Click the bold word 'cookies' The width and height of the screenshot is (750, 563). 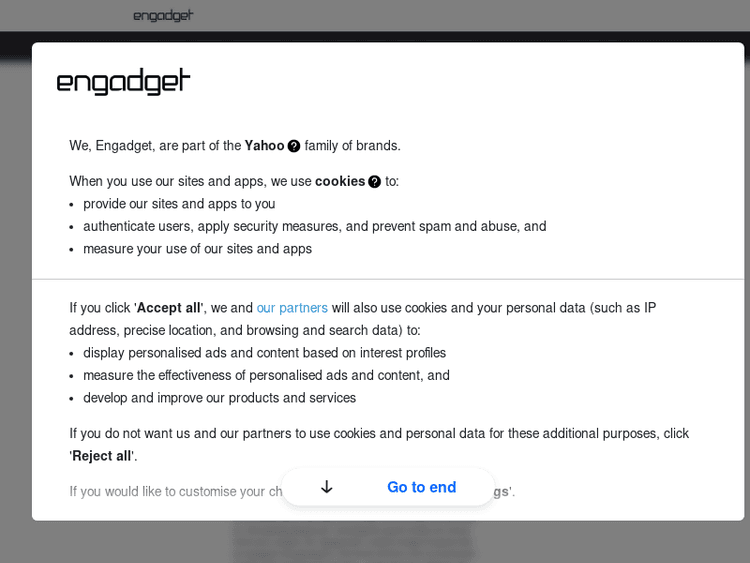[x=340, y=181]
